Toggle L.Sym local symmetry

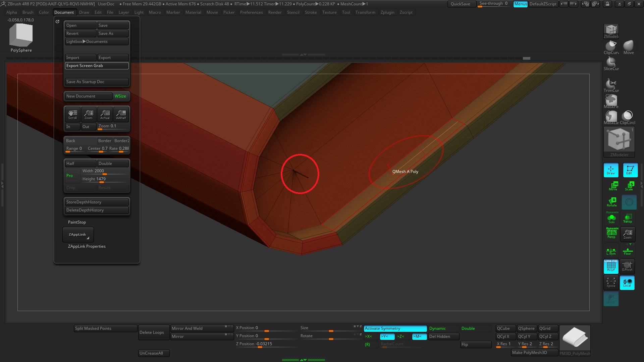click(x=611, y=250)
